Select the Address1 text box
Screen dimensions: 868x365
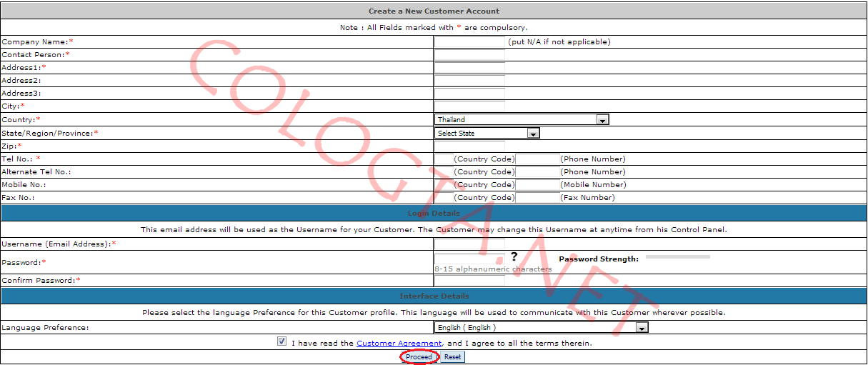(x=469, y=68)
